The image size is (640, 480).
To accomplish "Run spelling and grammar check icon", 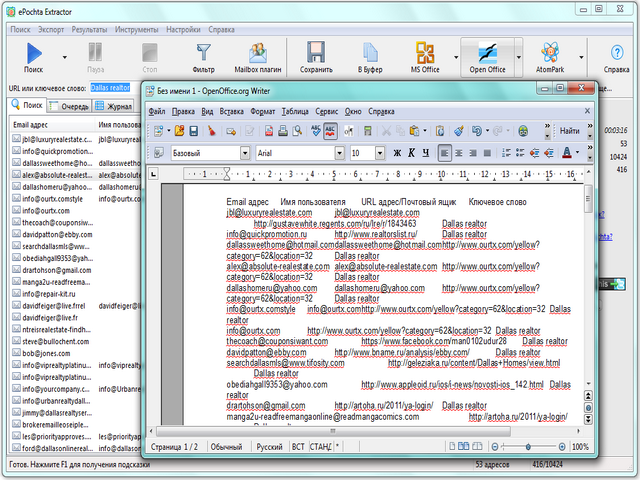I will pyautogui.click(x=316, y=131).
